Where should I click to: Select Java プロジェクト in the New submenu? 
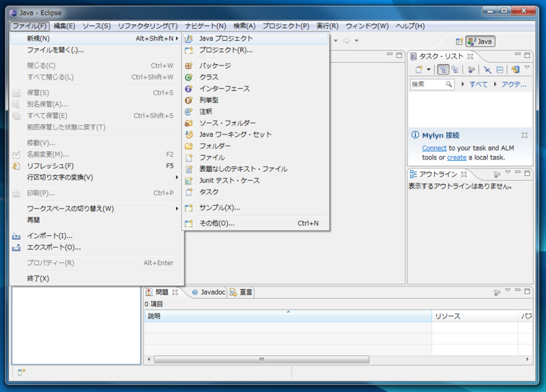coord(255,38)
